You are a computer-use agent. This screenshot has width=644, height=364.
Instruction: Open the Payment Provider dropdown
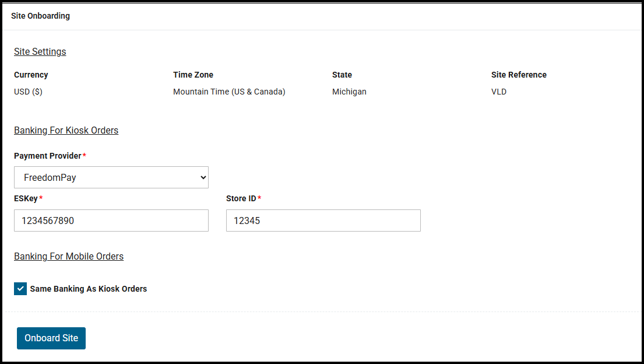point(111,177)
